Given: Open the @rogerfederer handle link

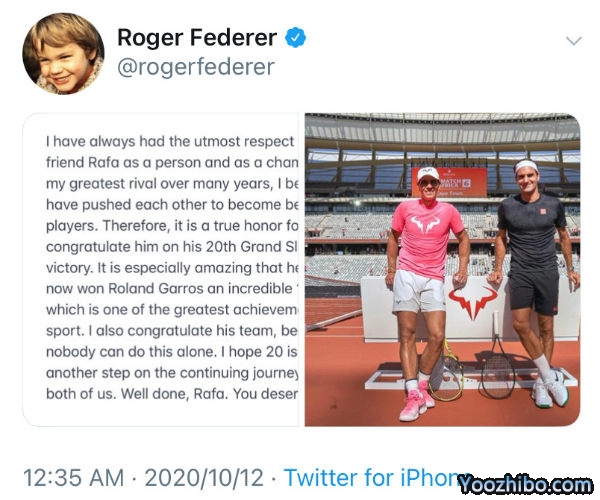Looking at the screenshot, I should click(x=195, y=68).
